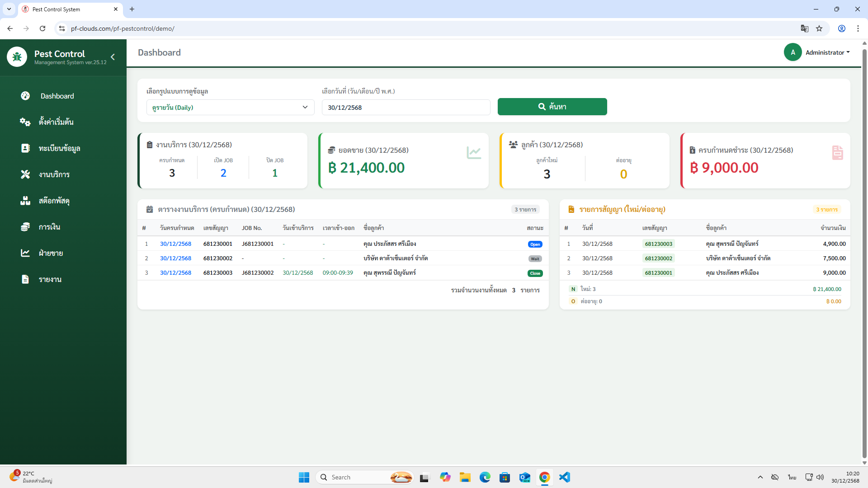This screenshot has height=488, width=868.
Task: Click the Dashboard gauge icon in sidebar
Action: 25,96
